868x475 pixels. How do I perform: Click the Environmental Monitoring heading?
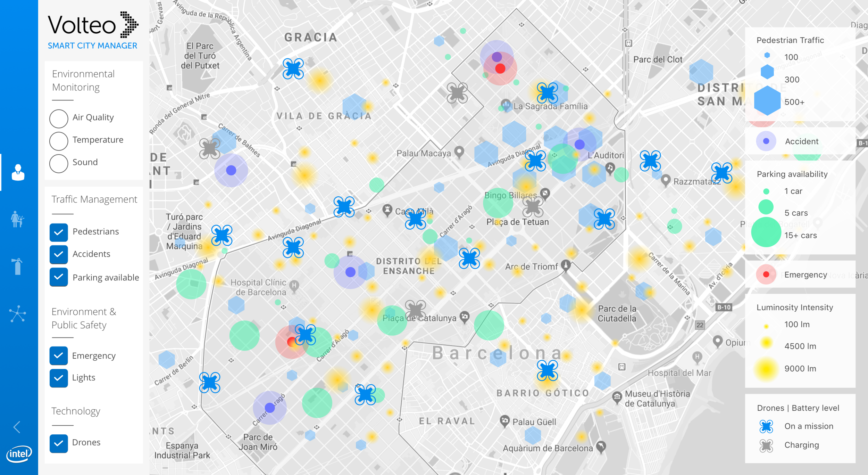coord(83,81)
